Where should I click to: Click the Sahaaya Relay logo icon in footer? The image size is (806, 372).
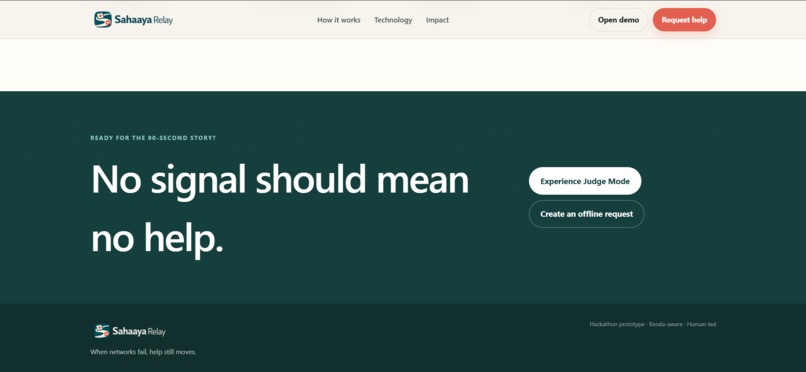pyautogui.click(x=102, y=331)
